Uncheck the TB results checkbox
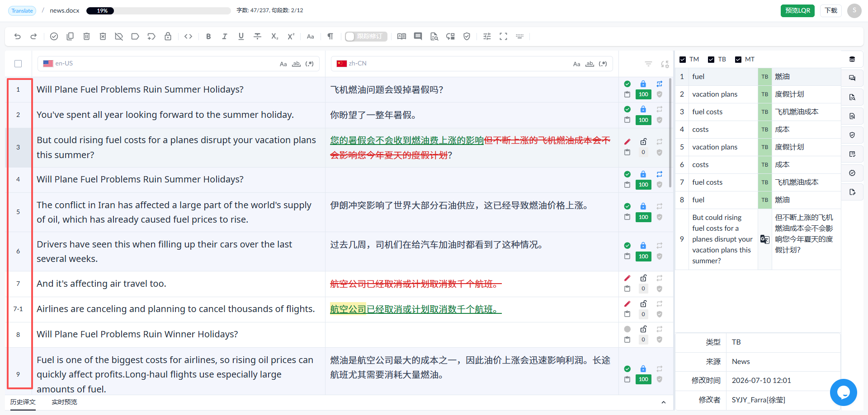 pyautogui.click(x=711, y=60)
